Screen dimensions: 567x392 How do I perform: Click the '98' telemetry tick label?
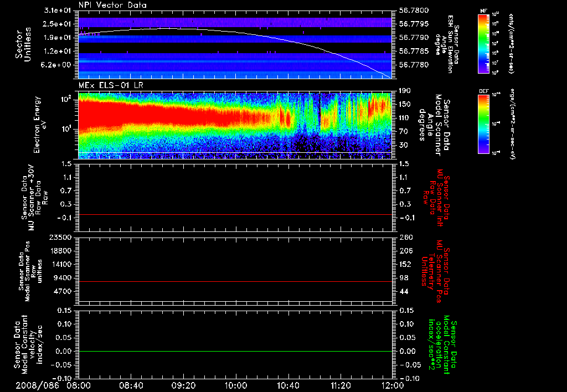pyautogui.click(x=403, y=278)
